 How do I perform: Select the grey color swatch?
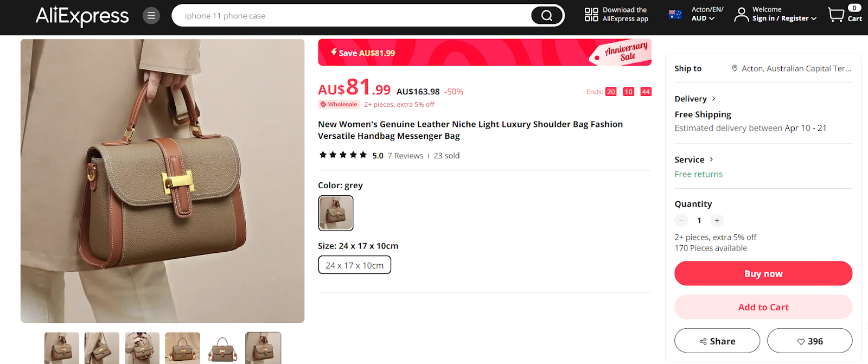(x=336, y=213)
